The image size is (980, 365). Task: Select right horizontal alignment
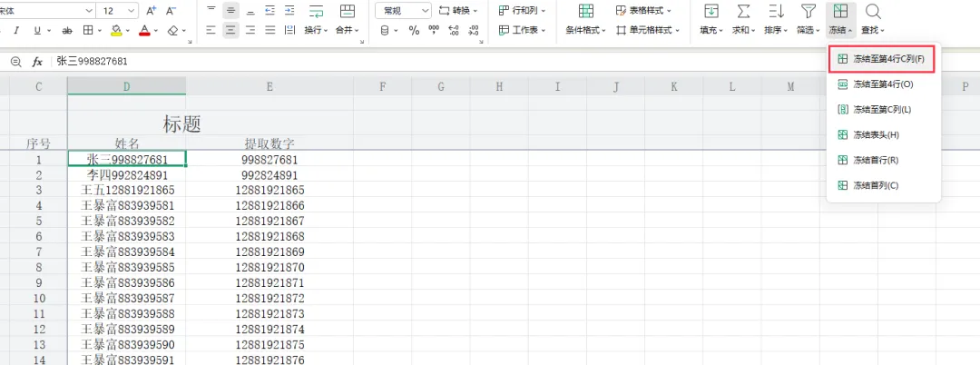click(250, 30)
